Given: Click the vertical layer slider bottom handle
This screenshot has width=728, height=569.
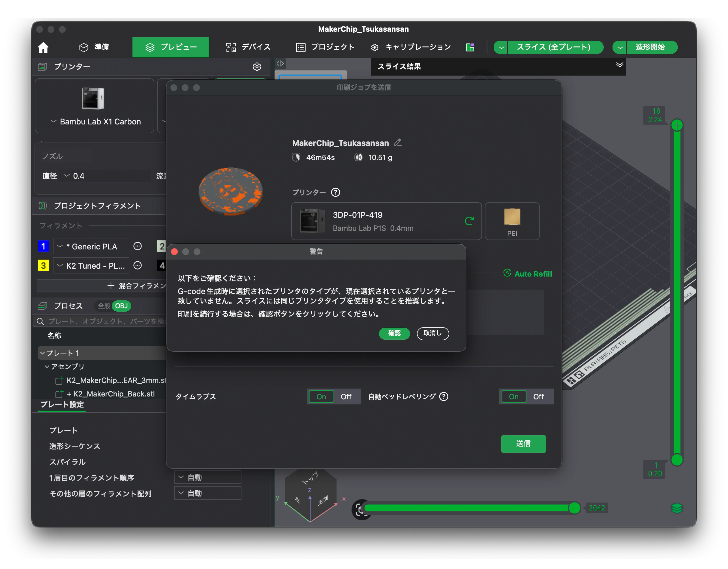Looking at the screenshot, I should 677,460.
